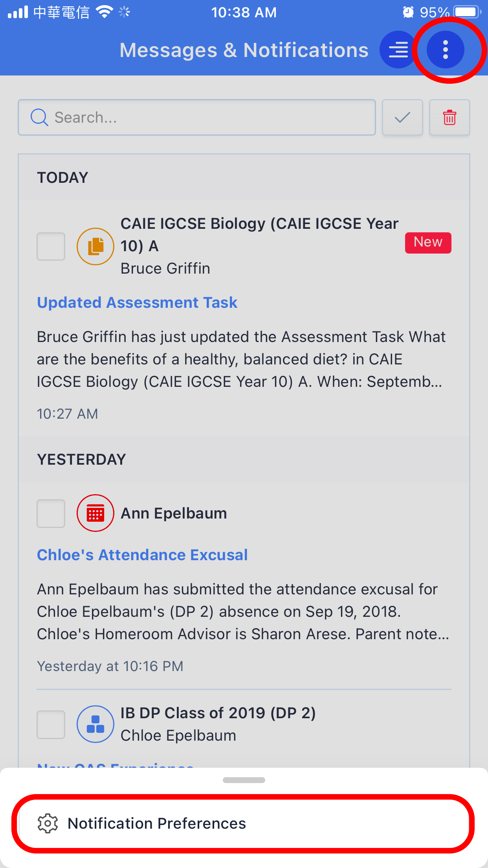Tick the IB DP Class of 2019 checkbox
This screenshot has height=868, width=488.
point(51,725)
